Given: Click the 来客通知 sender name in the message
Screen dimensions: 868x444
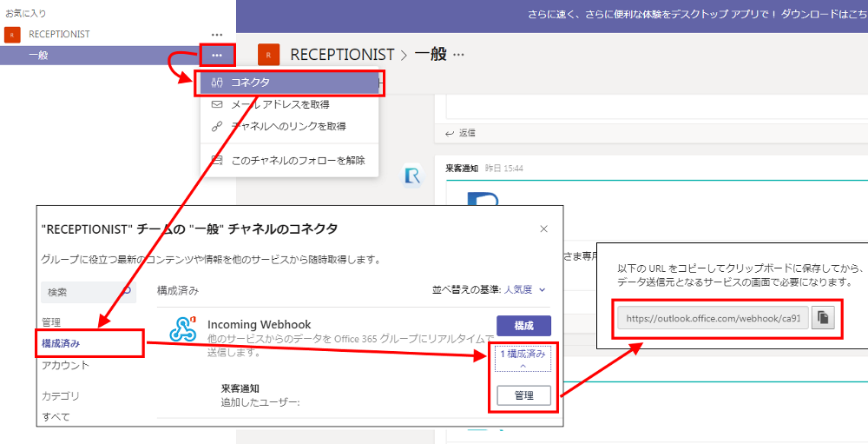Looking at the screenshot, I should click(462, 168).
